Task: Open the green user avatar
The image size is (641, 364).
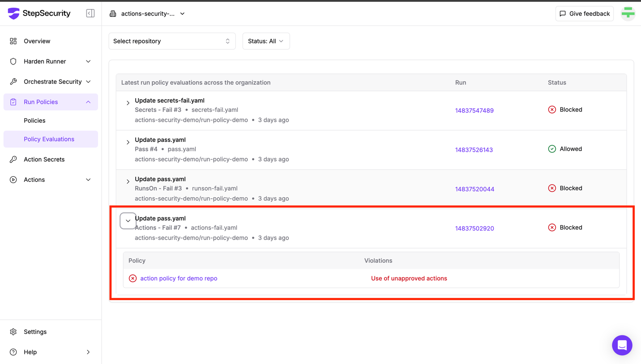Action: 628,13
